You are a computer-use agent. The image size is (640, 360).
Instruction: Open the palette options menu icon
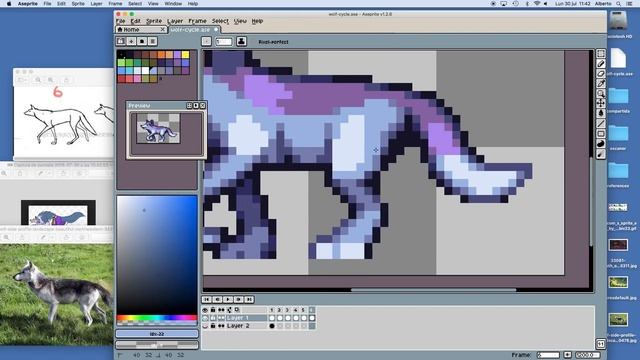pyautogui.click(x=153, y=41)
